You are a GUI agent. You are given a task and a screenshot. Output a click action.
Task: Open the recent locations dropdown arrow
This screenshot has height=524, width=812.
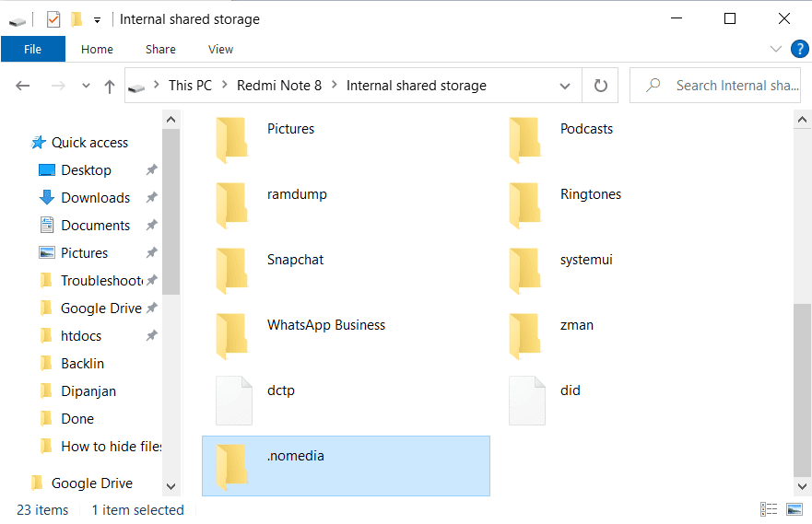coord(86,86)
